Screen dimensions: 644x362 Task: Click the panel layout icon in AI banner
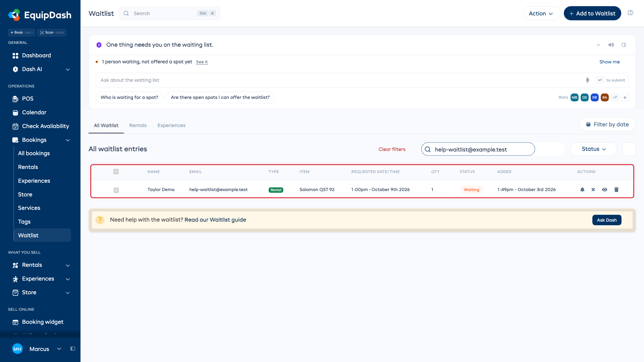click(x=624, y=45)
